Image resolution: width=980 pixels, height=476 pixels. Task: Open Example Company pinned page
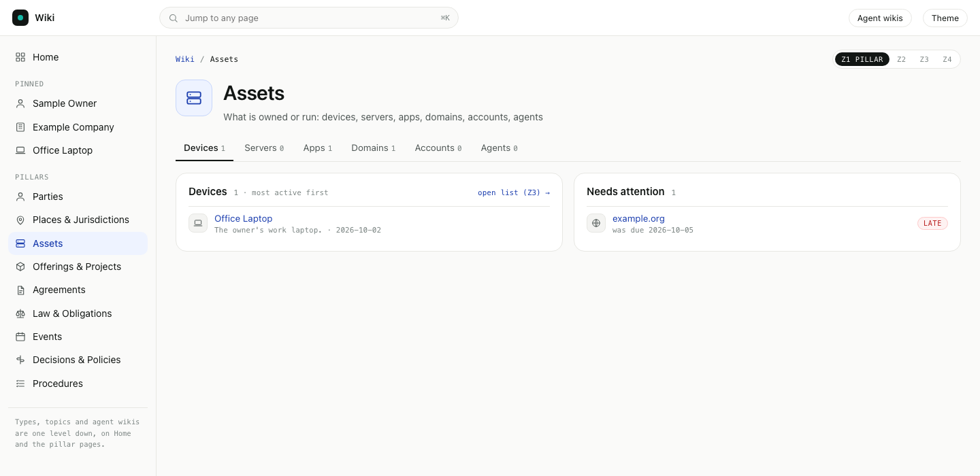click(x=78, y=127)
